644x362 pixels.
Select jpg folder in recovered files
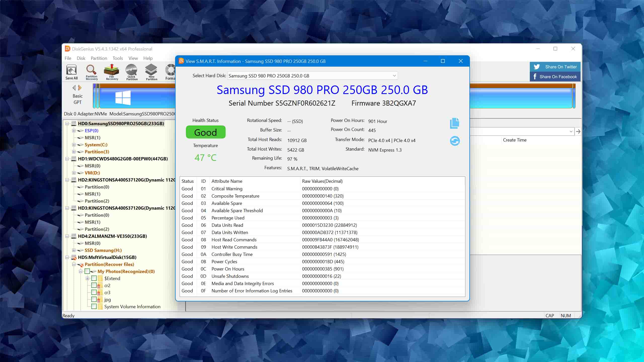[x=107, y=299]
